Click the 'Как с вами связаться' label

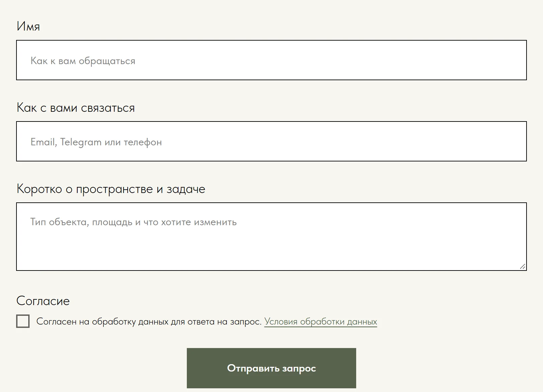tap(76, 108)
